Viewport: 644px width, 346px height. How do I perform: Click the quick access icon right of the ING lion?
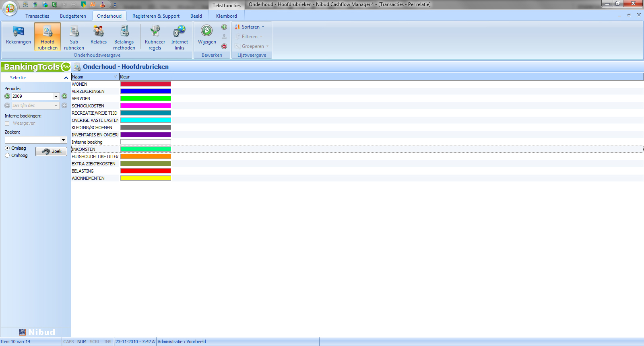point(103,5)
